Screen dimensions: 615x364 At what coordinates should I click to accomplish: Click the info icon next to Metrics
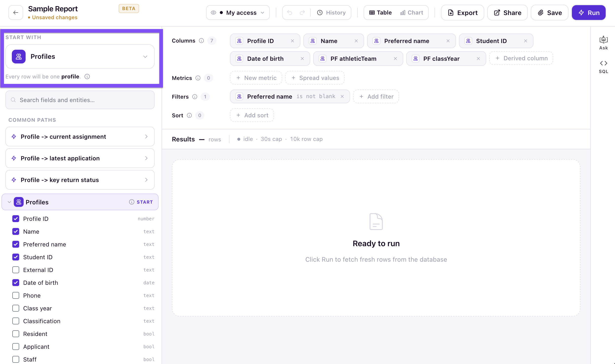198,78
